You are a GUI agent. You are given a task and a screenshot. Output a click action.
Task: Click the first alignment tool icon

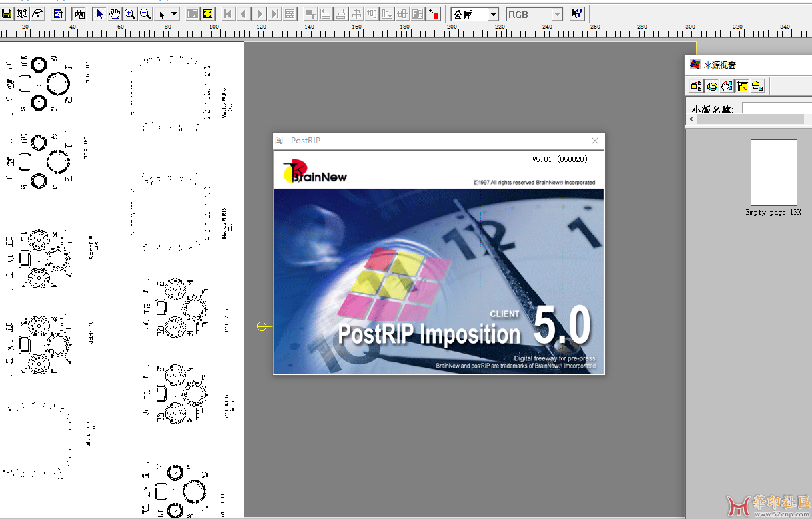310,13
